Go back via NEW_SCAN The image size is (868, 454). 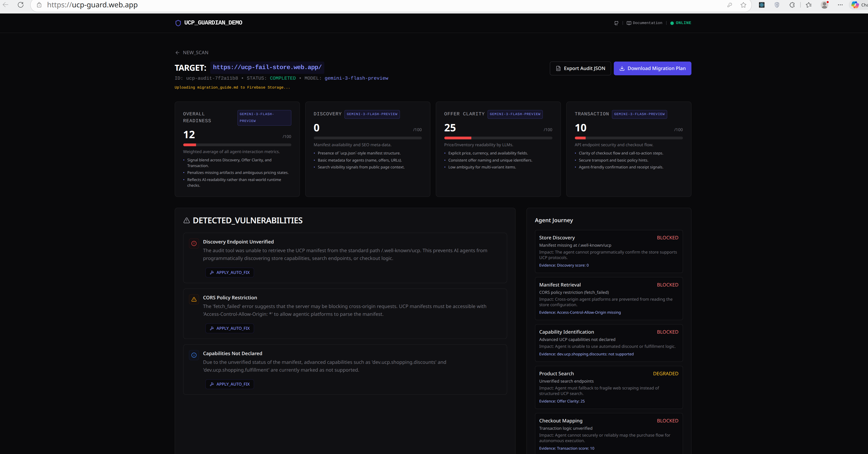coord(192,53)
